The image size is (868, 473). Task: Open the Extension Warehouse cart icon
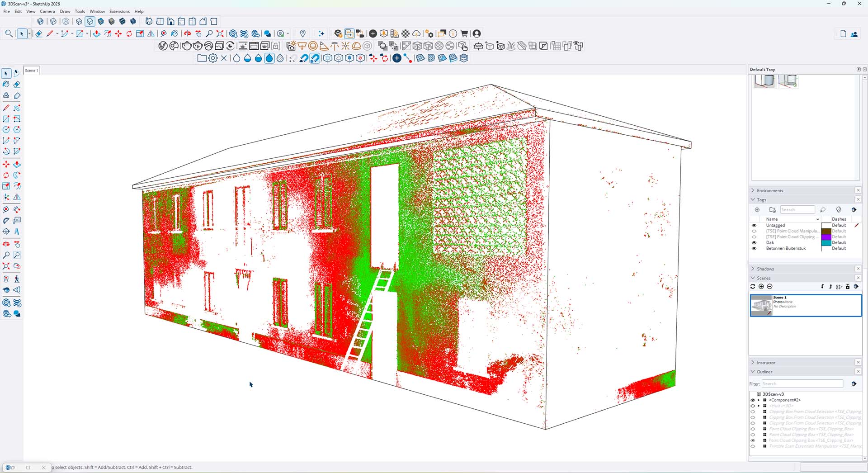tap(464, 33)
